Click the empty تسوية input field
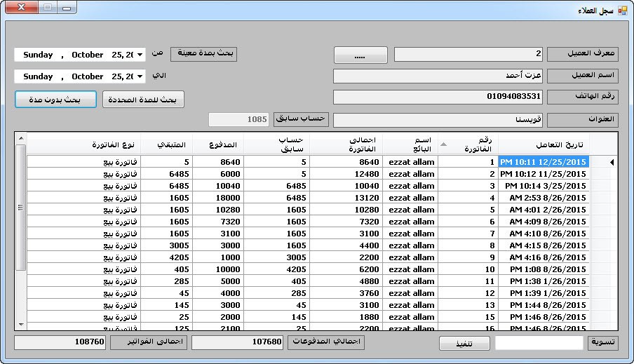This screenshot has height=364, width=634. (539, 343)
